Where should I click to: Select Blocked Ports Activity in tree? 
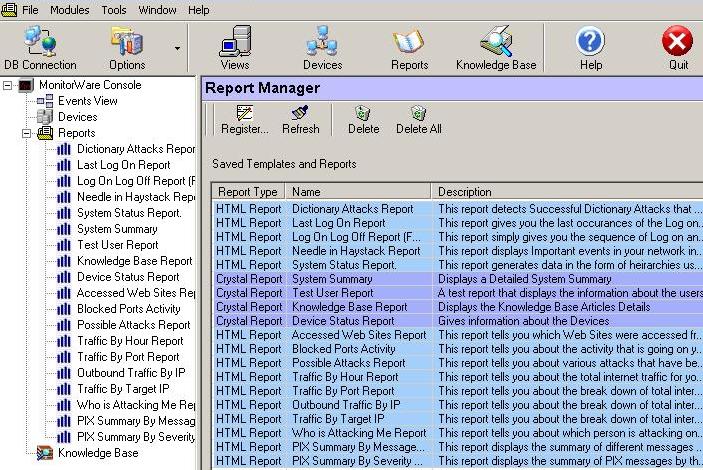coord(129,309)
